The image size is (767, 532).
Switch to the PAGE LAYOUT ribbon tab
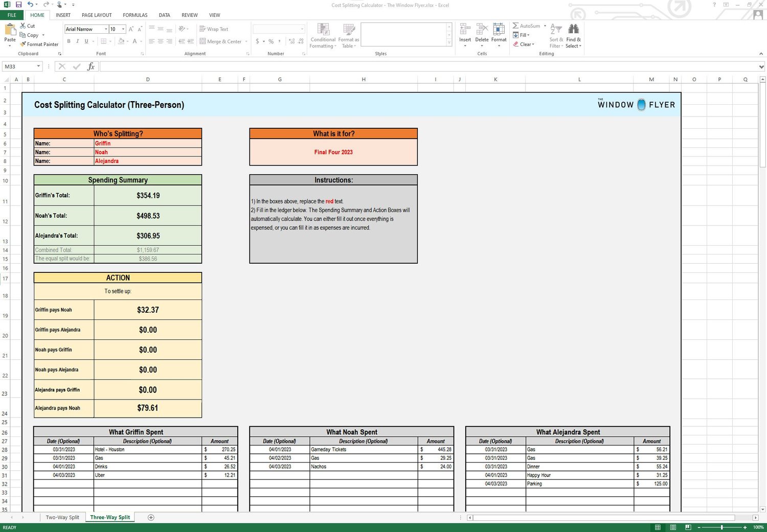97,15
